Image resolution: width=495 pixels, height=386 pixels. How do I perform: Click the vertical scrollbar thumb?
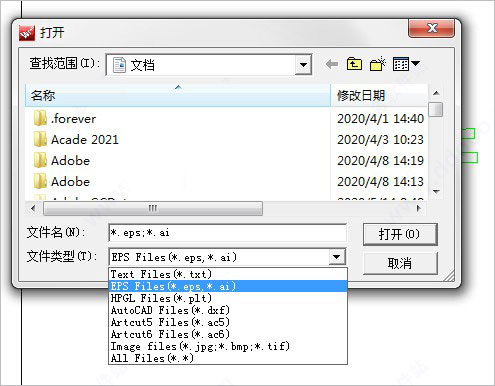[436, 109]
